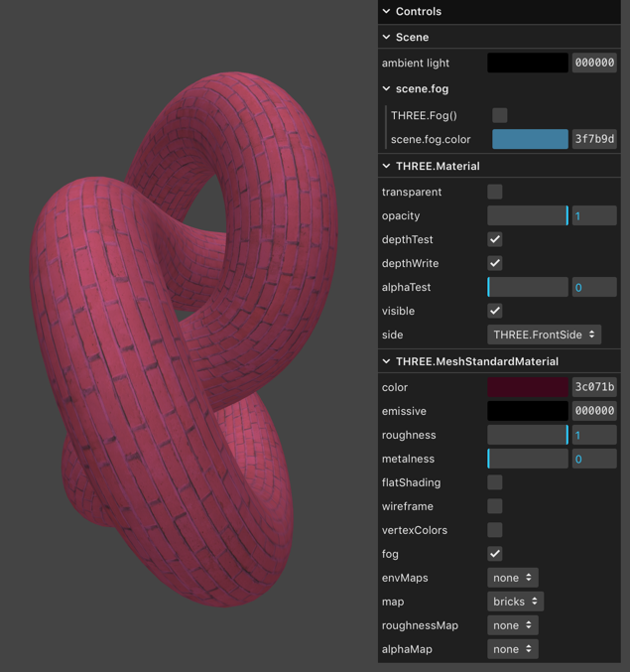Open the roughnessMap dropdown
The width and height of the screenshot is (630, 672).
513,625
